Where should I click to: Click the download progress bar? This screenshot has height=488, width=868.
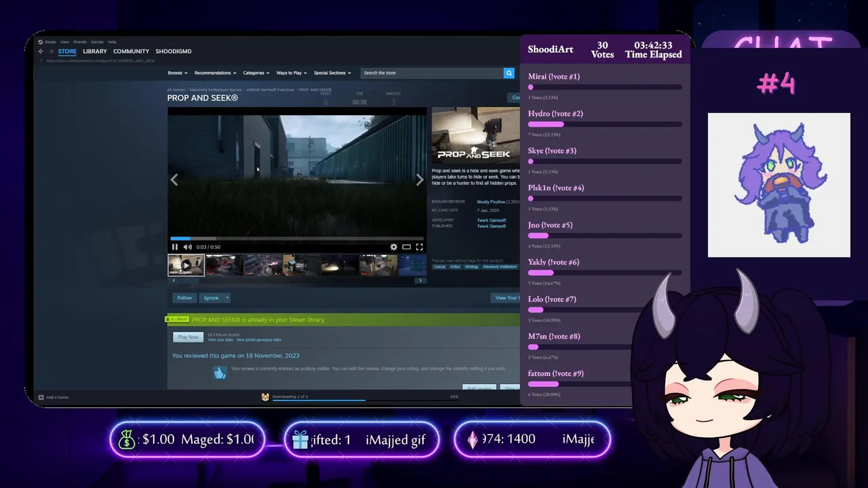[x=365, y=400]
